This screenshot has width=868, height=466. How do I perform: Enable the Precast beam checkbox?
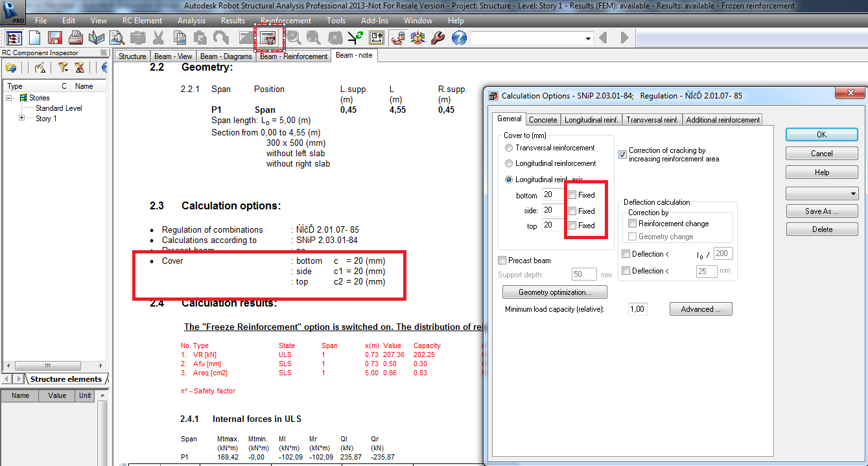[x=502, y=261]
